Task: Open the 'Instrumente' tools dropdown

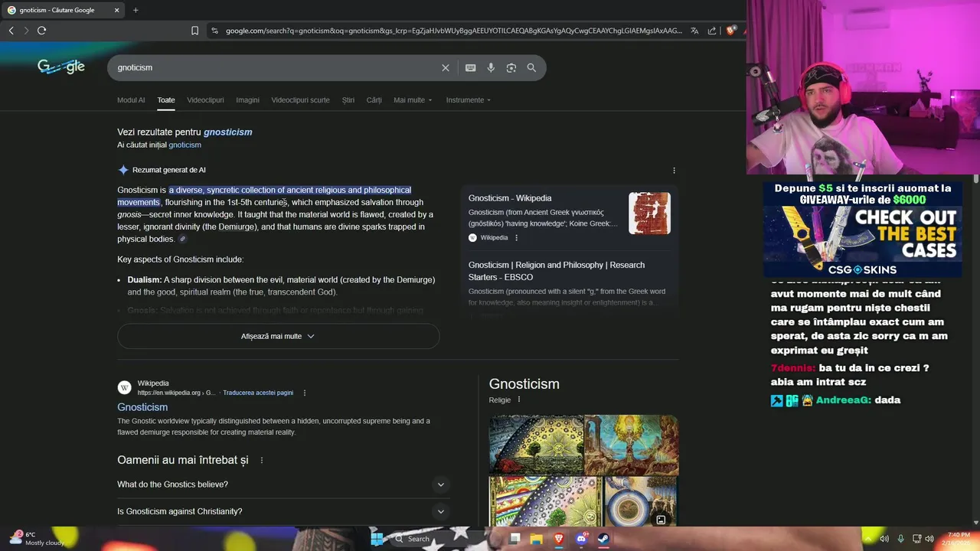Action: click(x=469, y=100)
